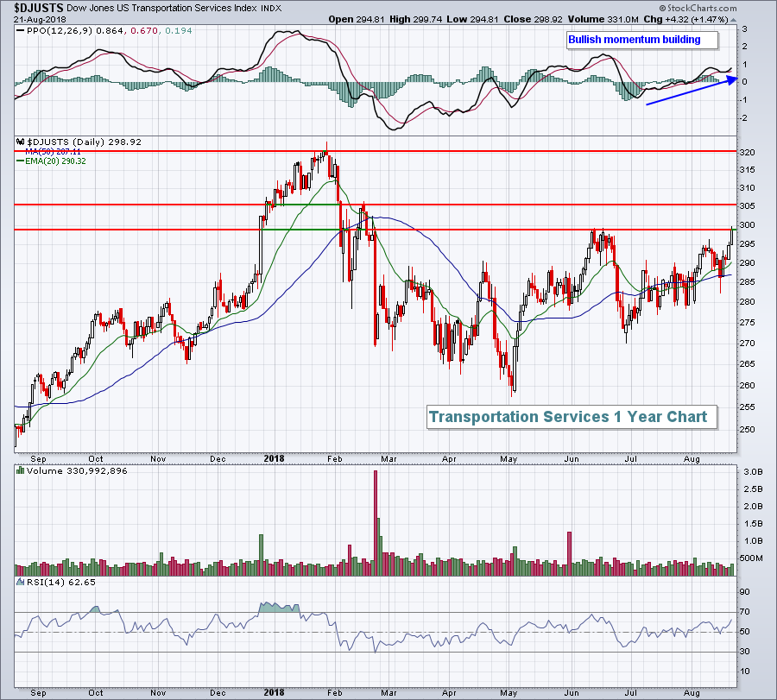Click the Aug label under the RSI panel
The image size is (777, 700).
pyautogui.click(x=692, y=692)
